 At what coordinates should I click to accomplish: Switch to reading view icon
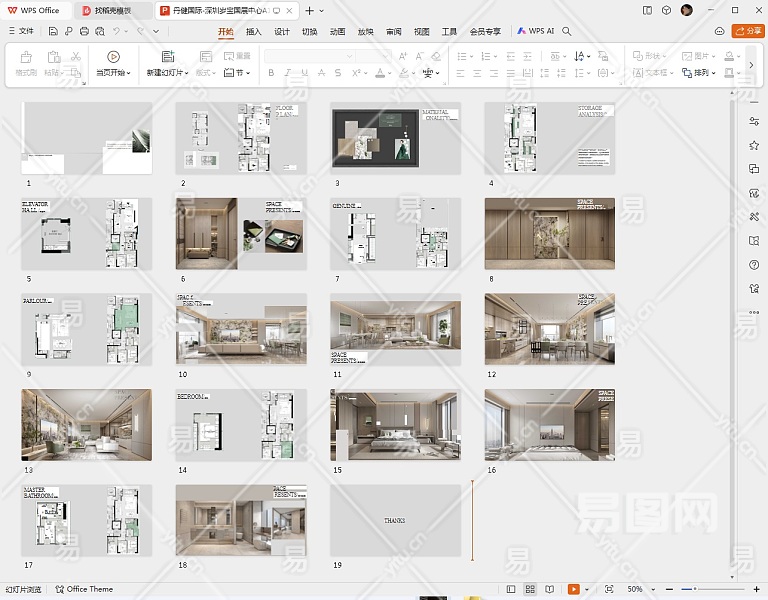(548, 589)
